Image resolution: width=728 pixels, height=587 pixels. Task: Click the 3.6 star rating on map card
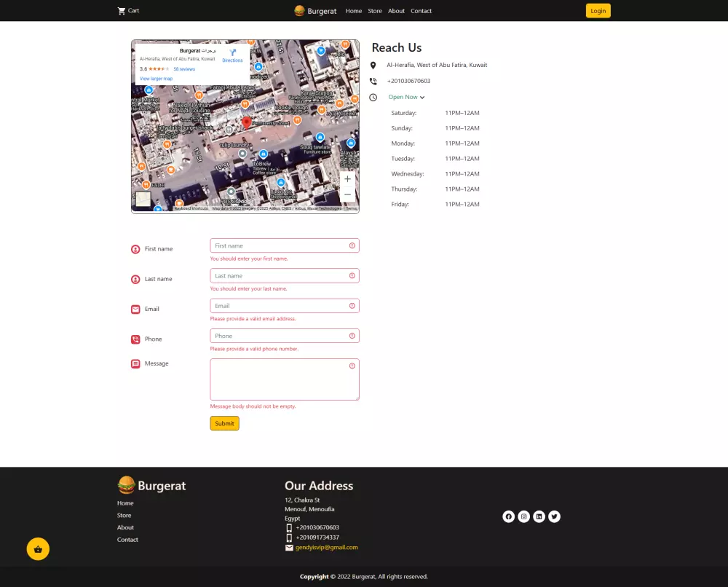click(x=141, y=68)
